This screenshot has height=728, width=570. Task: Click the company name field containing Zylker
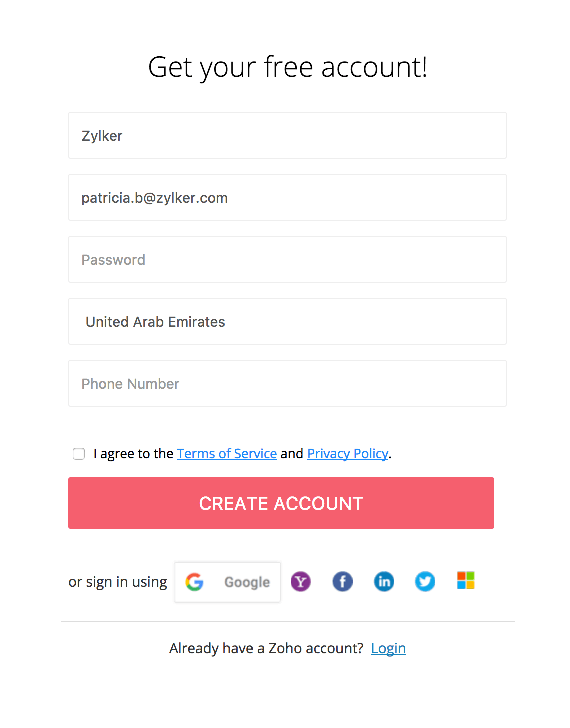[x=287, y=136]
